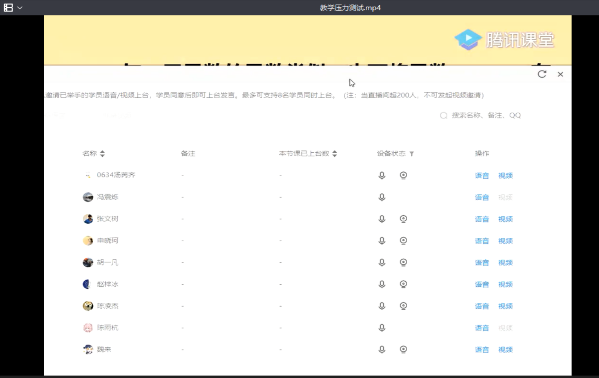Click the camera icon in 魏来's row

[x=403, y=349]
